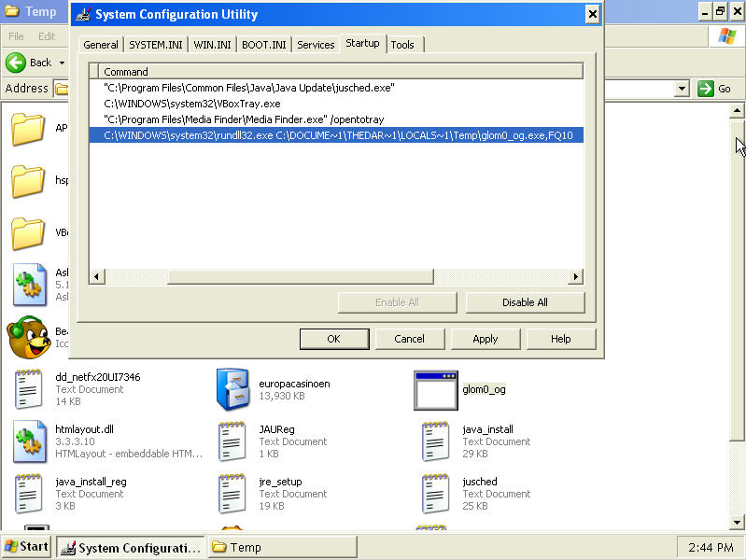Confirm with the OK button

coord(334,339)
